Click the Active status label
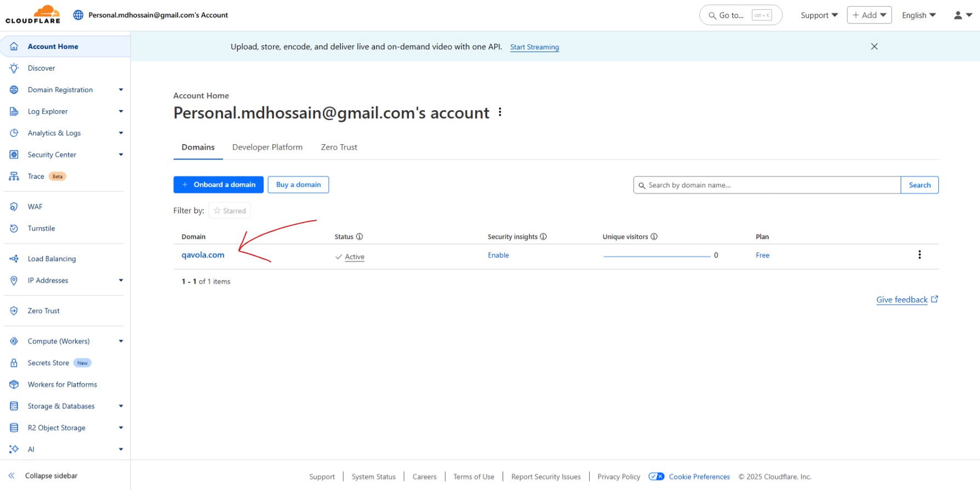 coord(355,257)
